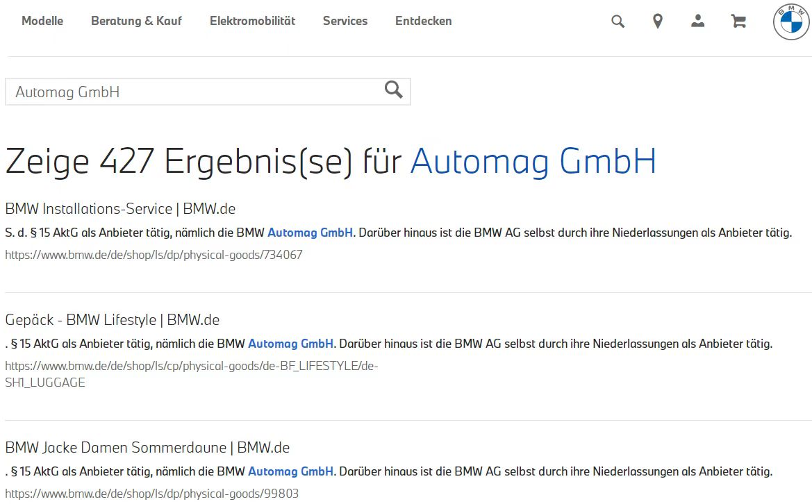The height and width of the screenshot is (504, 812).
Task: Open Gepäck - BMW Lifestyle result title
Action: coord(113,320)
